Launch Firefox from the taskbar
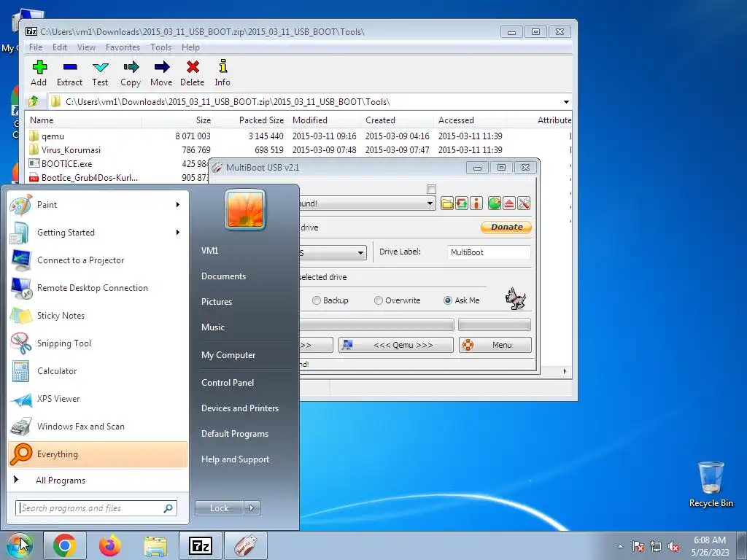 tap(110, 545)
